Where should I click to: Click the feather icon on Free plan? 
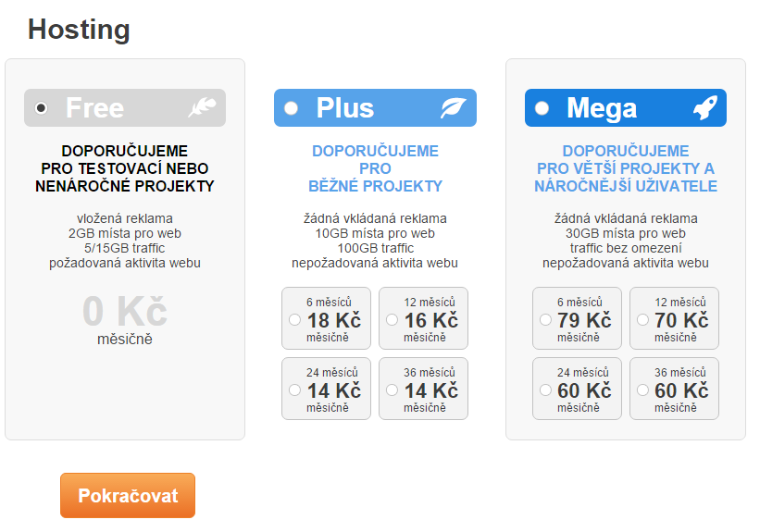pos(202,107)
